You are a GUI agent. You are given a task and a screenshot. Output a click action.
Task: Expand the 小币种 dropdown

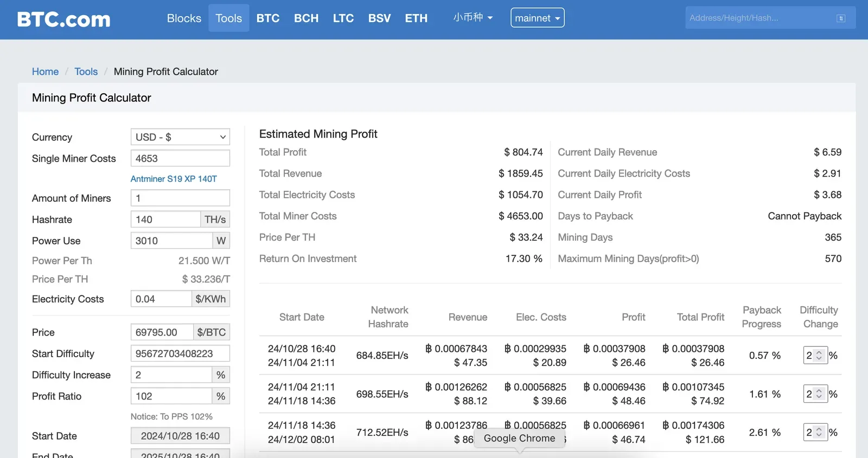(473, 17)
